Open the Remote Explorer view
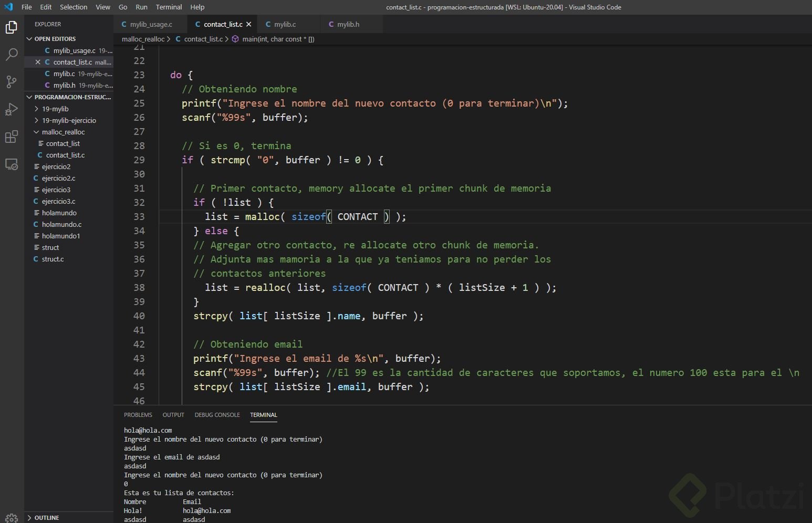This screenshot has height=523, width=812. click(12, 164)
